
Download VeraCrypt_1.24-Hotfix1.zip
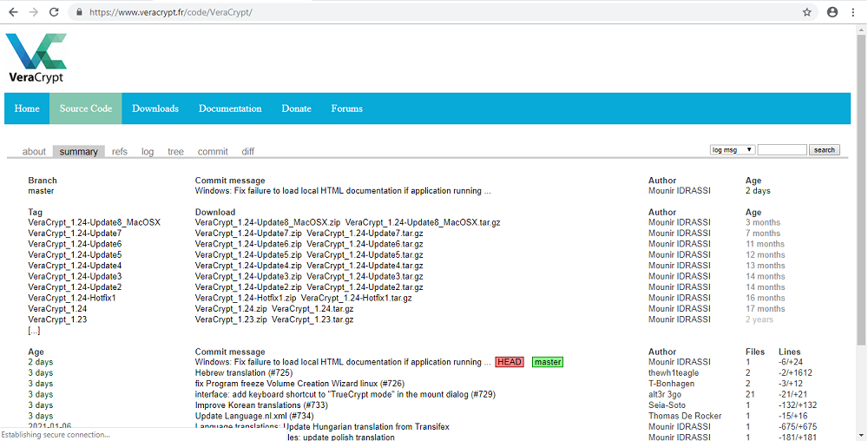(246, 299)
